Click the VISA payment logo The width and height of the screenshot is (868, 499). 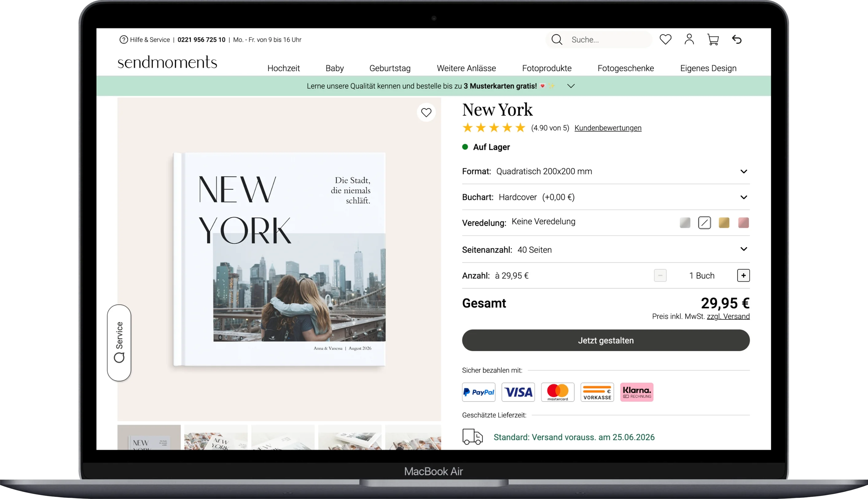pos(518,392)
